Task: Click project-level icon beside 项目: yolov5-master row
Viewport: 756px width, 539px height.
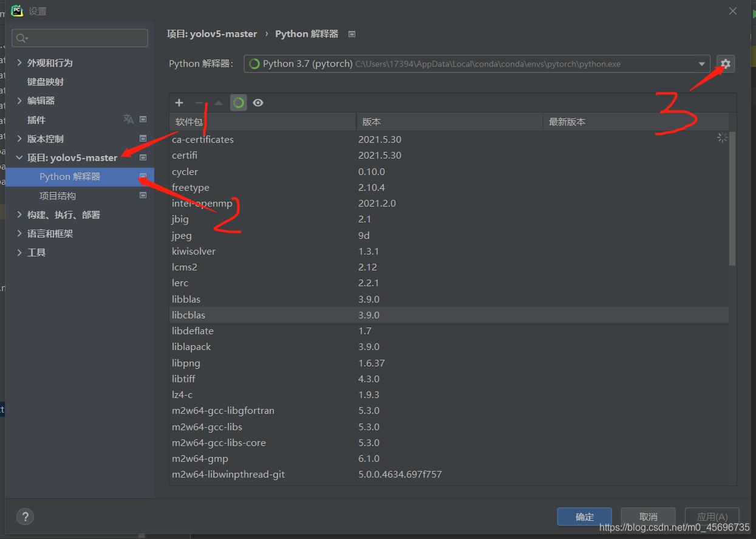Action: click(x=143, y=157)
